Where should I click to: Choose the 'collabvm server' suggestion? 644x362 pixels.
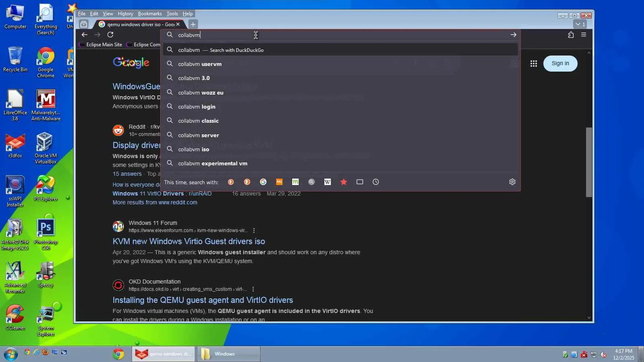coord(341,135)
